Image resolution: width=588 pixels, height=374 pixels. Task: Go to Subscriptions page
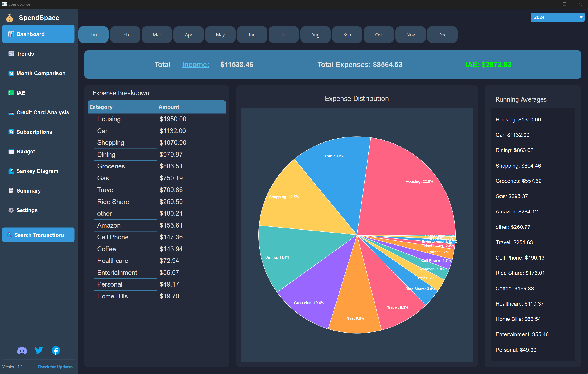(34, 132)
